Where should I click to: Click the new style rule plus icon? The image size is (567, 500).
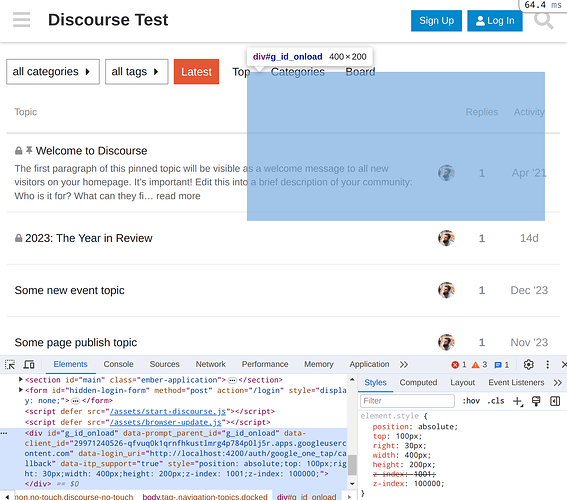tap(518, 401)
